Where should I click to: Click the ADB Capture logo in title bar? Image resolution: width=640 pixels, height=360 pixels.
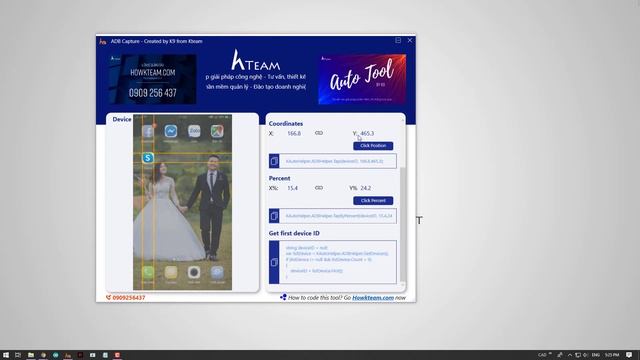pos(102,41)
